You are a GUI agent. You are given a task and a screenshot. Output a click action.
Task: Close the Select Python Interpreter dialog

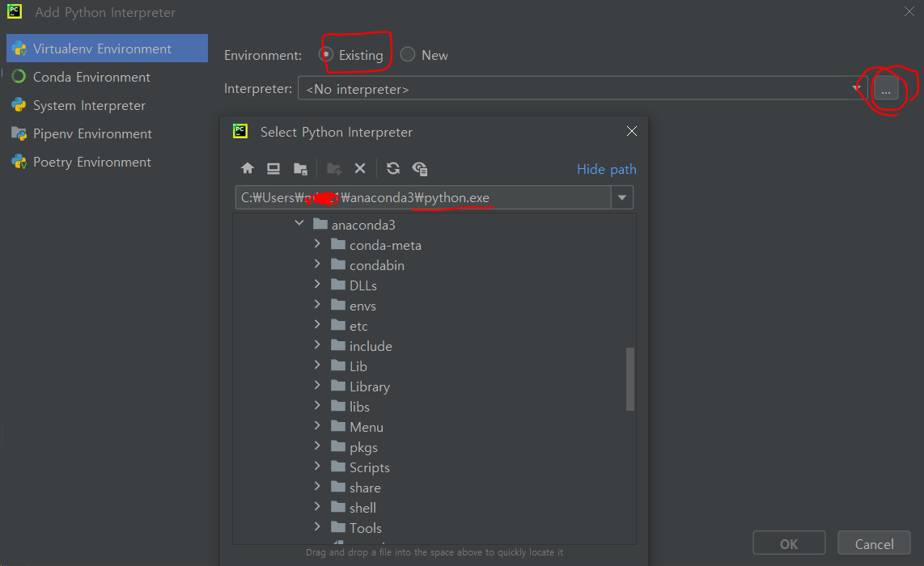(x=632, y=131)
